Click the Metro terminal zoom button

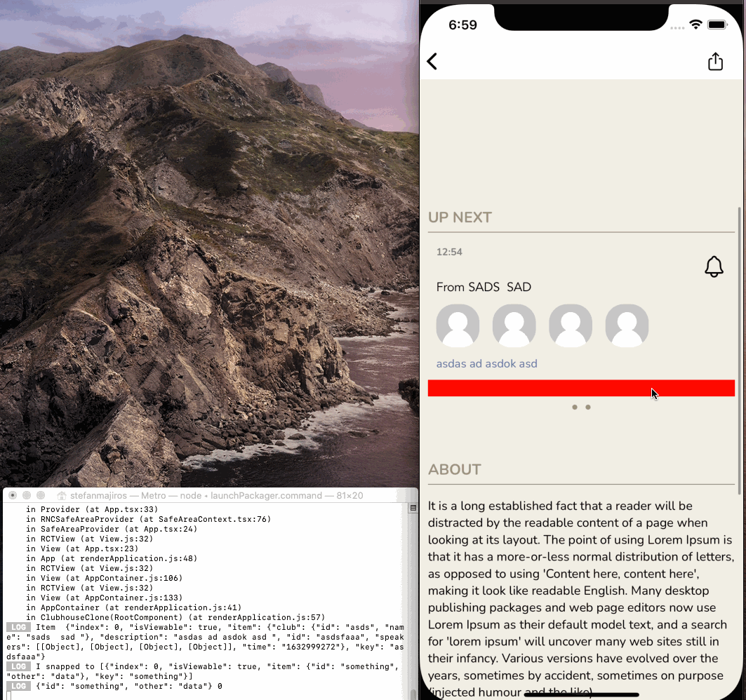41,495
